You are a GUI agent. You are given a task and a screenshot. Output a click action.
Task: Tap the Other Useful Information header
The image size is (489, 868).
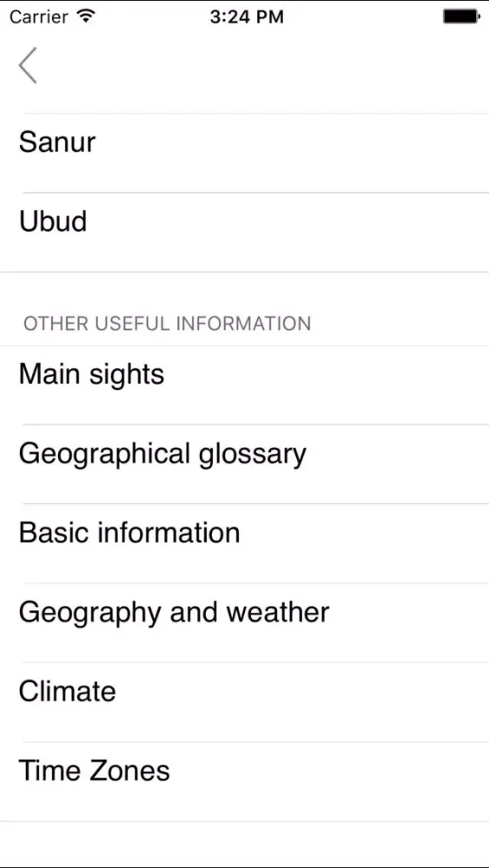point(168,323)
